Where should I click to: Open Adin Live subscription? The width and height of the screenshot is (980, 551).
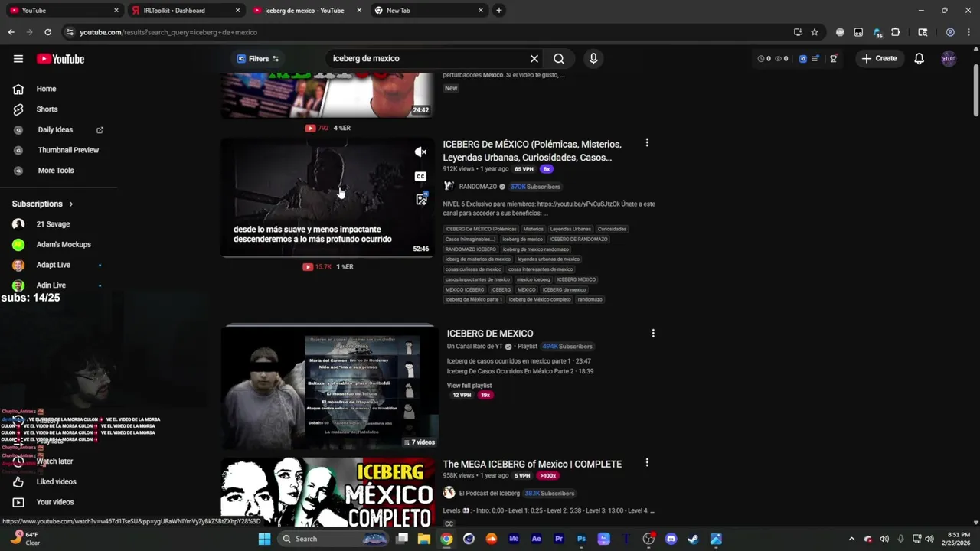(x=51, y=285)
